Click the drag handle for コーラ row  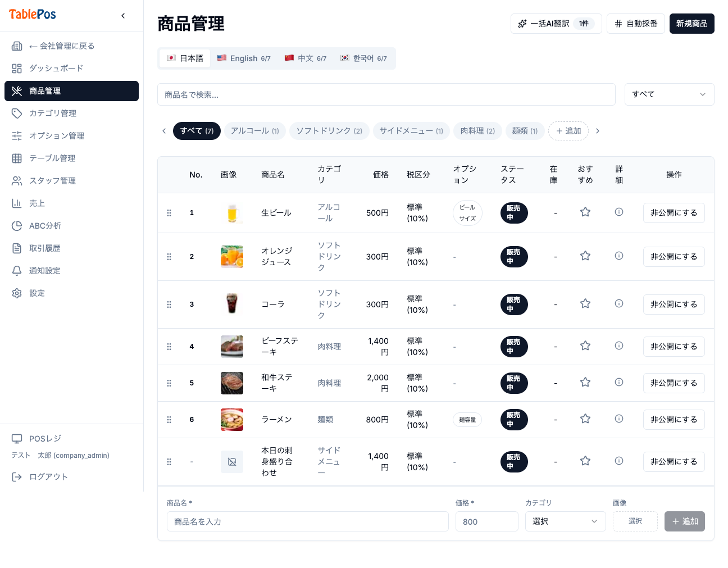click(169, 305)
